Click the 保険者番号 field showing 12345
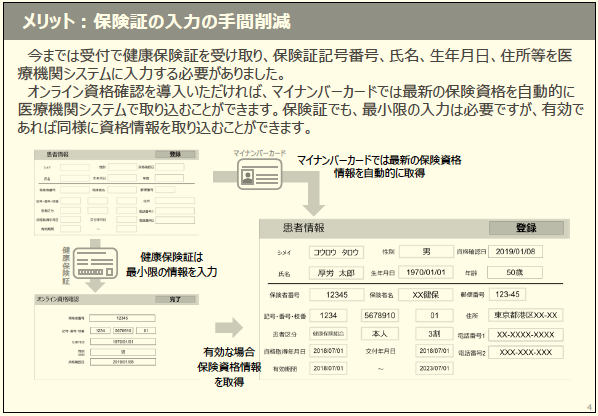 [x=337, y=294]
